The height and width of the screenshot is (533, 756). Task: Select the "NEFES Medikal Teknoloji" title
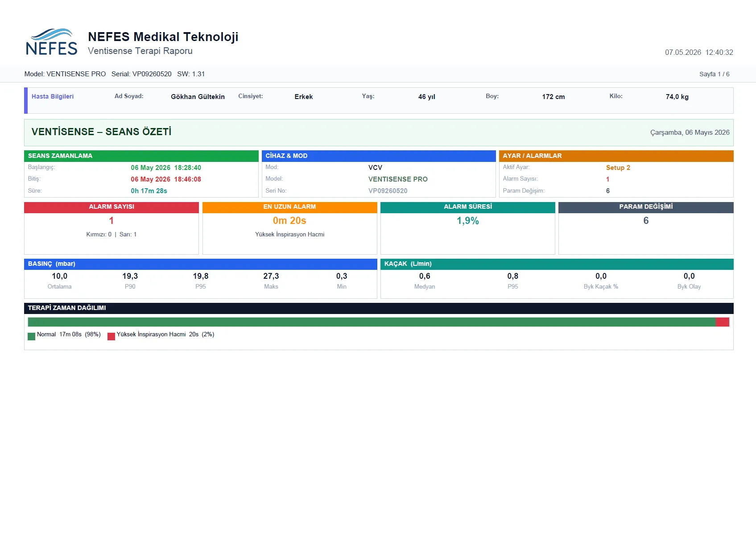(163, 37)
